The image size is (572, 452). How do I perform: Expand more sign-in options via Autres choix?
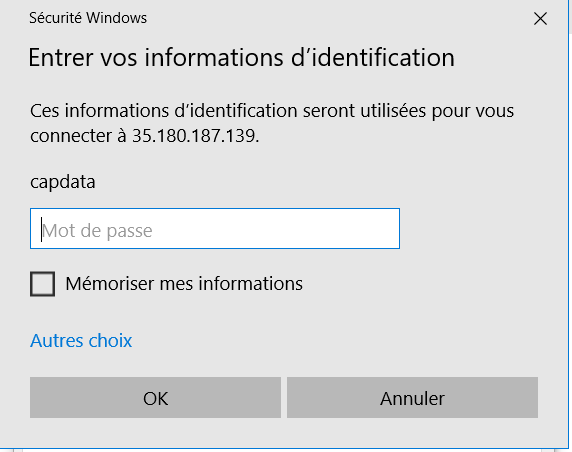pyautogui.click(x=81, y=340)
